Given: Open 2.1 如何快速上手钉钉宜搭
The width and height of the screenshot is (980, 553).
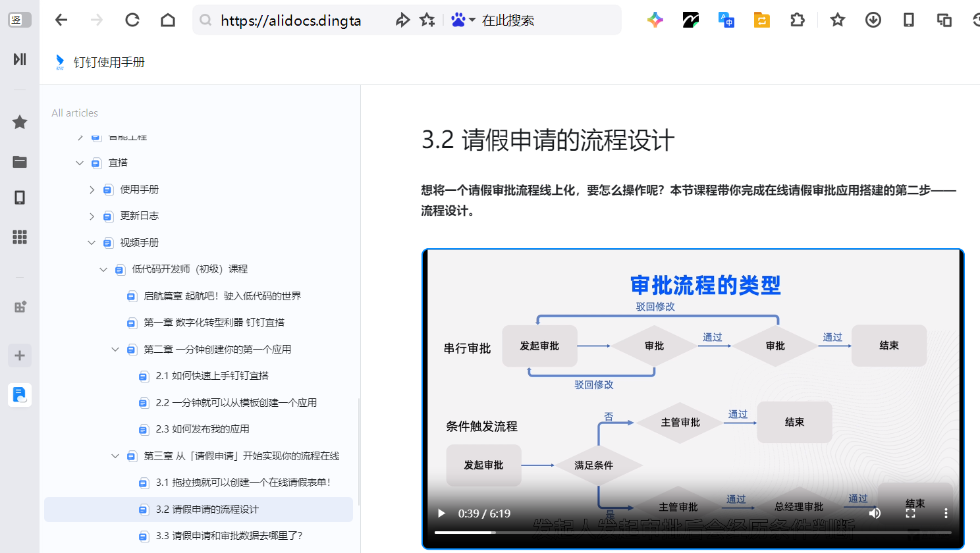Looking at the screenshot, I should click(212, 376).
